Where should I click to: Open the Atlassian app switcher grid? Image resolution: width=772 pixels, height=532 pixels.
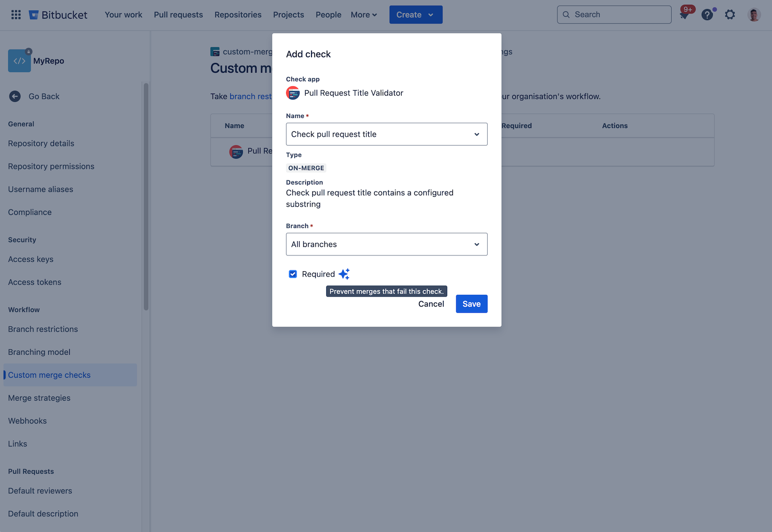point(16,14)
